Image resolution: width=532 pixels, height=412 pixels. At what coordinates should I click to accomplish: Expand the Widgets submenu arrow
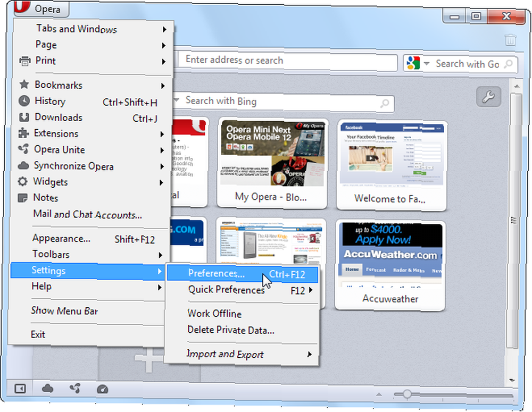[x=162, y=183]
